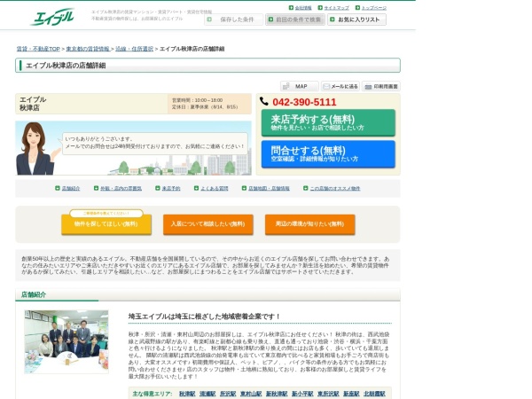Click the phone handset icon
532x399 pixels.
click(264, 101)
